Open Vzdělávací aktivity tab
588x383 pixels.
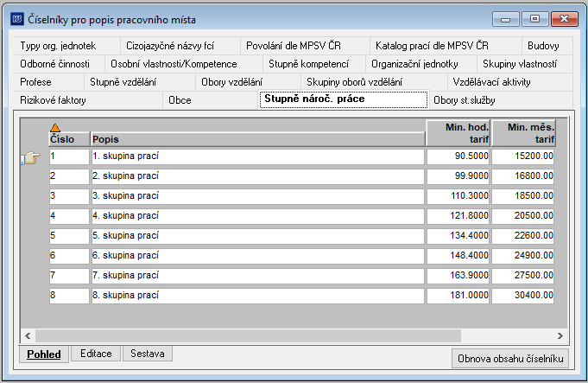[510, 82]
